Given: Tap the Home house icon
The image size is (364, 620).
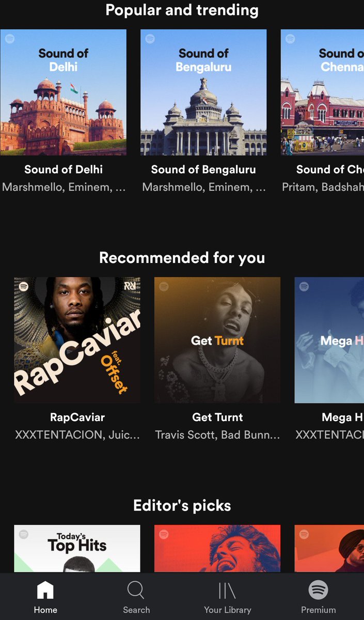Looking at the screenshot, I should point(45,590).
